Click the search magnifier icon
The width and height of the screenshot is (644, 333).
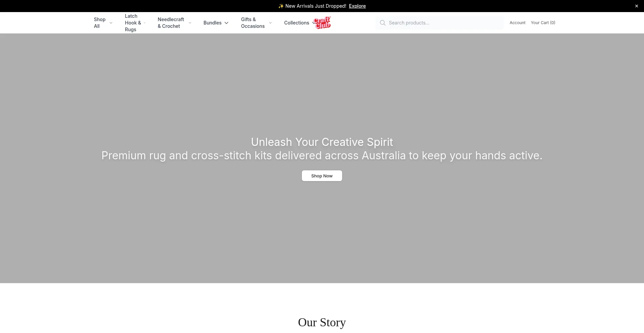pyautogui.click(x=382, y=23)
